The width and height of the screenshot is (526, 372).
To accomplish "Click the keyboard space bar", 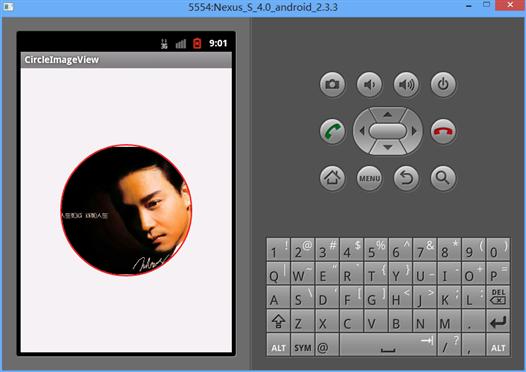I will [x=388, y=345].
